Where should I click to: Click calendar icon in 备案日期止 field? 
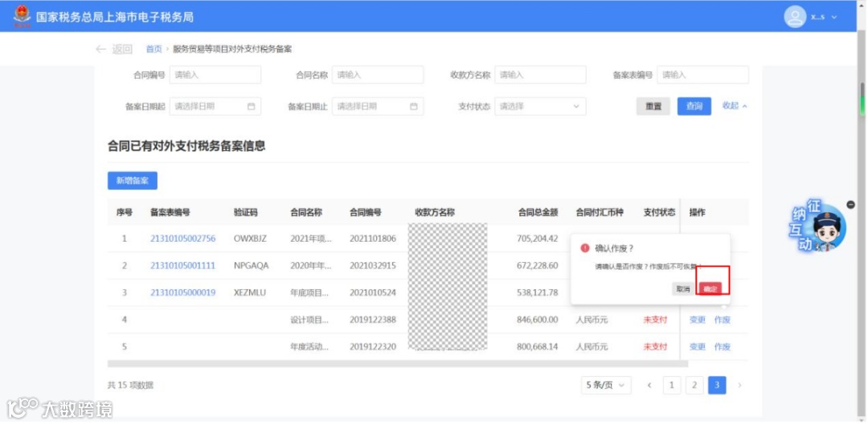click(x=414, y=106)
